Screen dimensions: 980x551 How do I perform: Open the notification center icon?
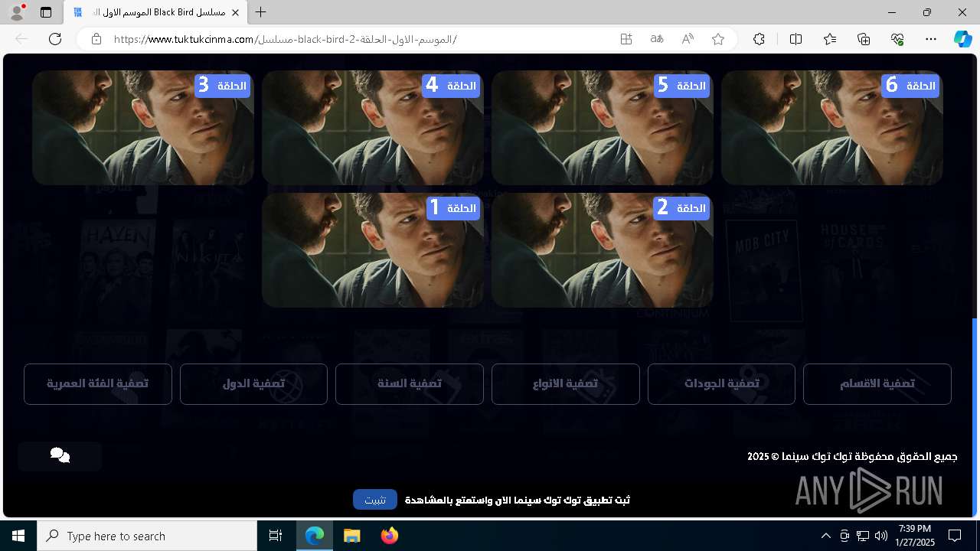point(955,536)
